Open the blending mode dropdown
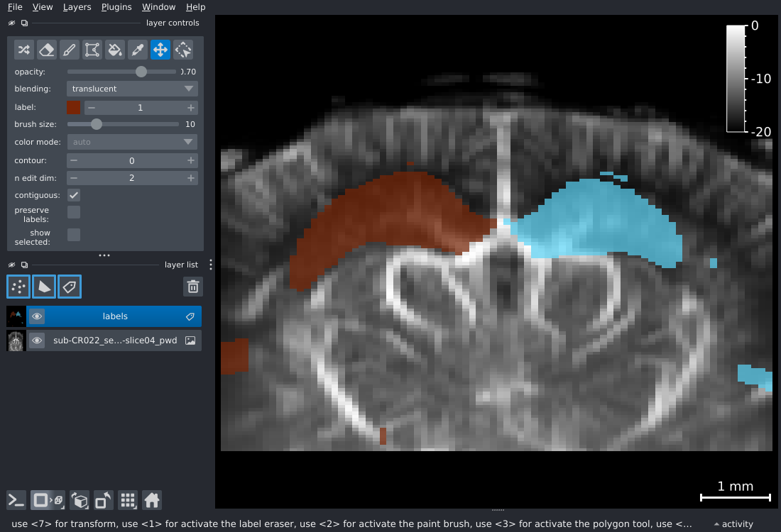Image resolution: width=781 pixels, height=532 pixels. point(132,89)
